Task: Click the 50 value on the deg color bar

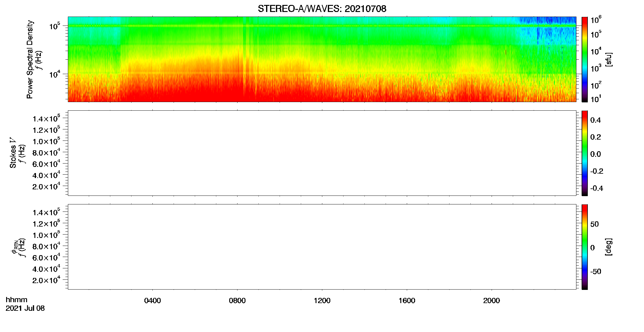Action: (594, 224)
